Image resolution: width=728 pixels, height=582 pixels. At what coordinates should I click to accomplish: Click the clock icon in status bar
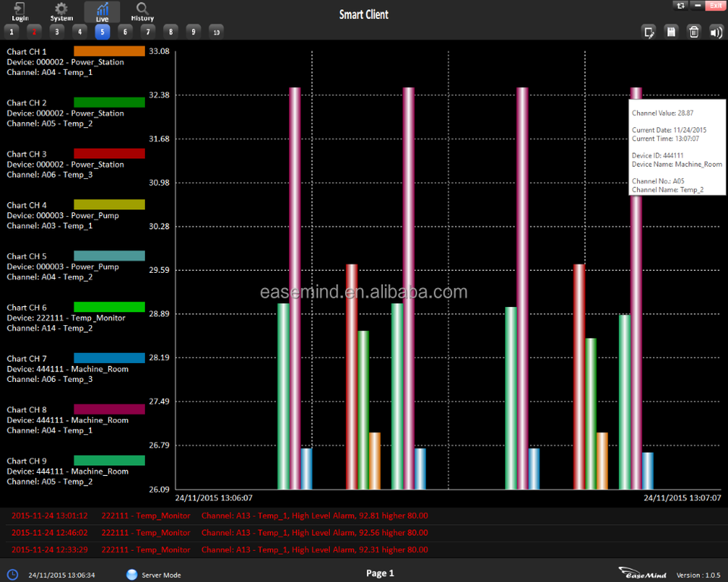(13, 574)
